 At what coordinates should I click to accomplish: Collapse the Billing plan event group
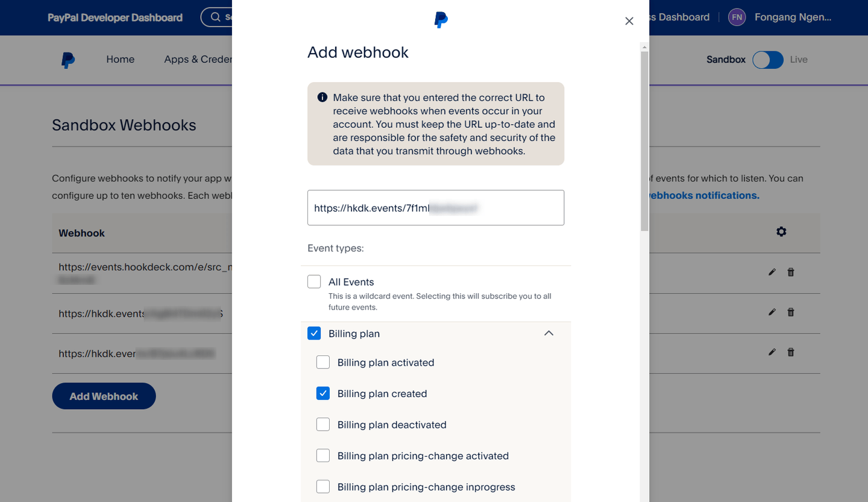coord(549,332)
